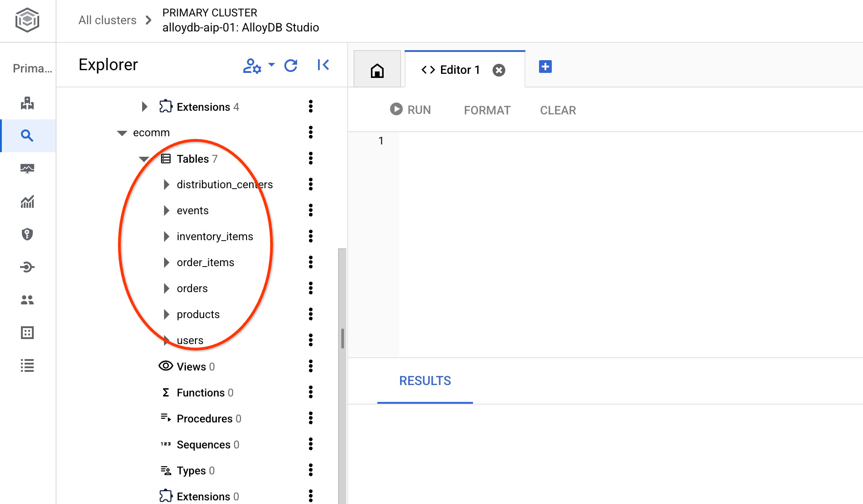Open the search icon in sidebar
The height and width of the screenshot is (504, 863).
point(27,135)
